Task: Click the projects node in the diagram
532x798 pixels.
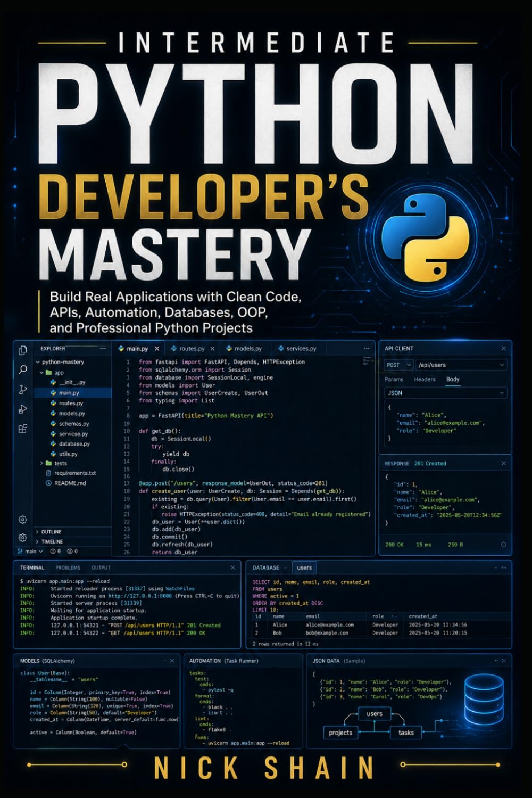Action: pos(340,733)
